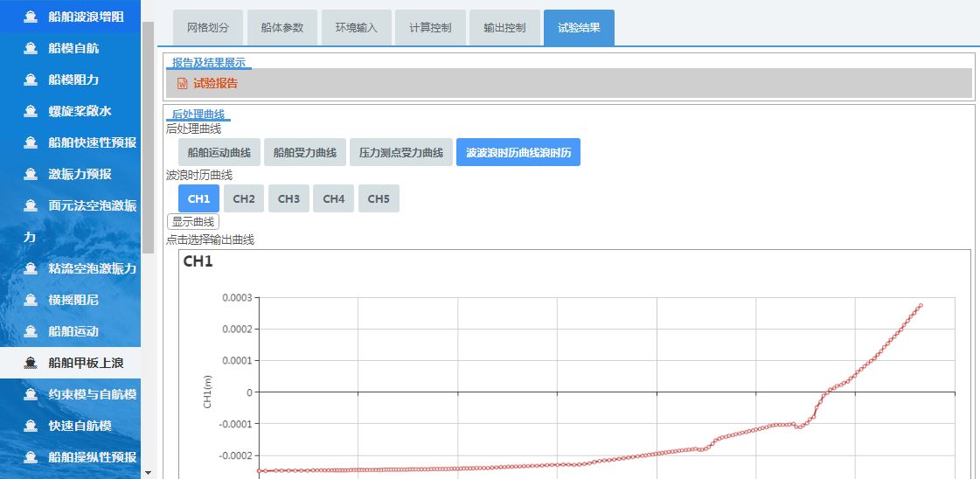Click ship icon beside 螺旋桨敞水
The image size is (980, 479).
point(31,111)
